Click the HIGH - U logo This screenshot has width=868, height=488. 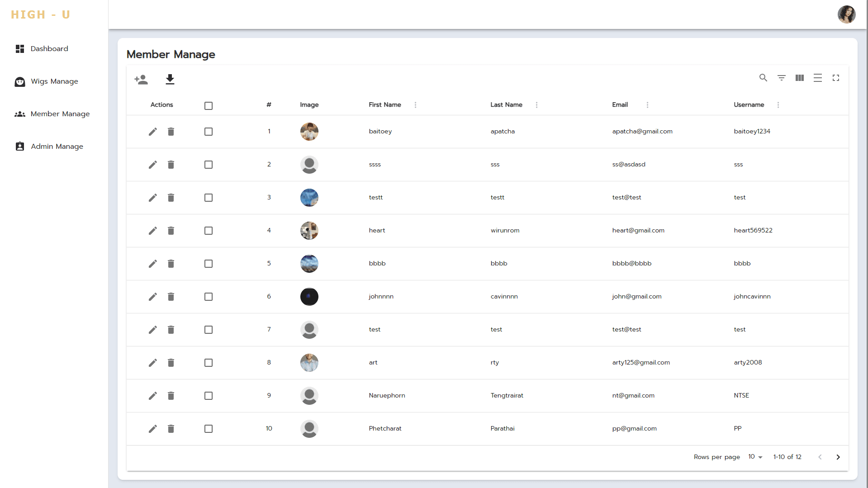click(x=41, y=15)
